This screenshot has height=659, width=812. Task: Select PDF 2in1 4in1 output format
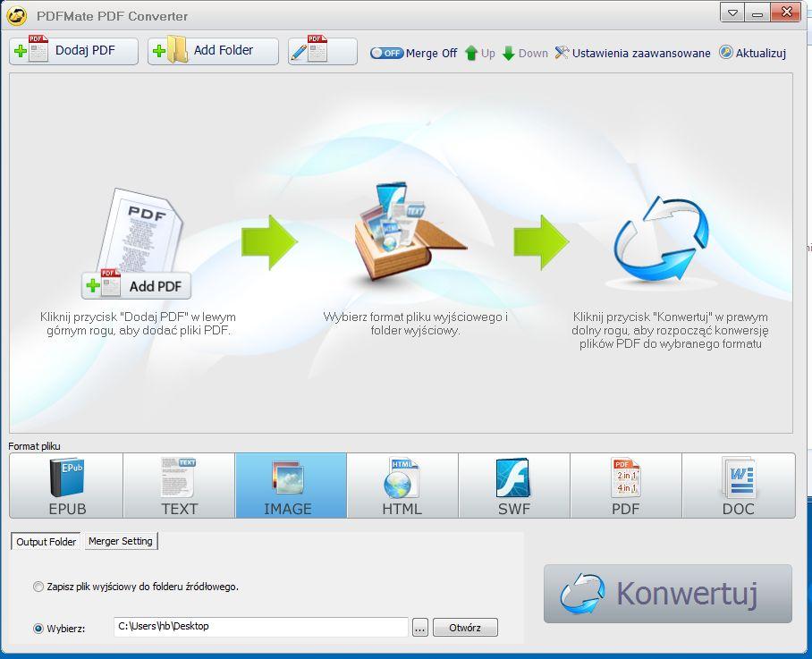[x=626, y=486]
